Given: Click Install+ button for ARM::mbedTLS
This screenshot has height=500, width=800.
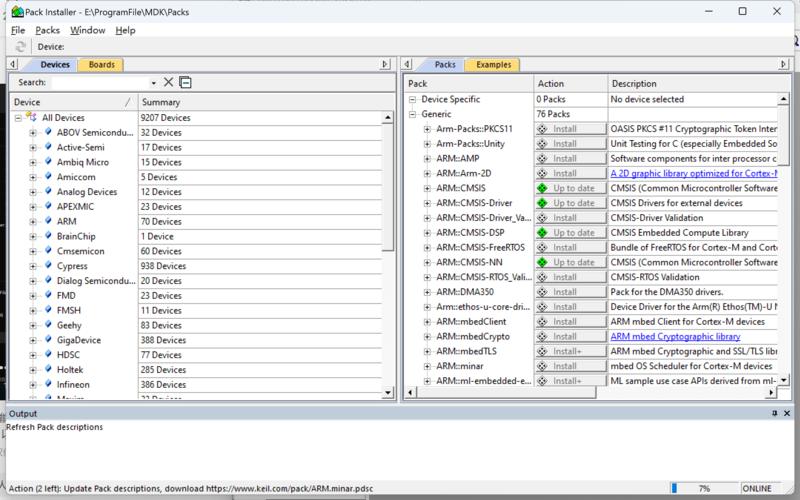Looking at the screenshot, I should point(571,352).
